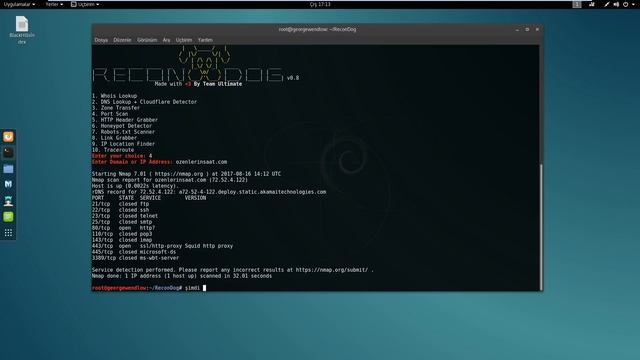This screenshot has height=360, width=640.
Task: Open the Files folder icon in the dock
Action: [8, 169]
